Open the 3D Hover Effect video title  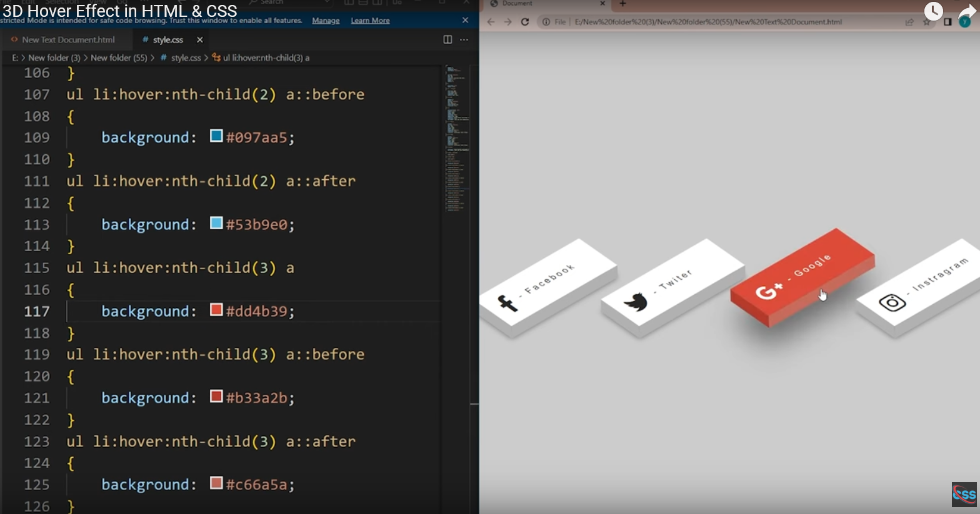coord(120,11)
